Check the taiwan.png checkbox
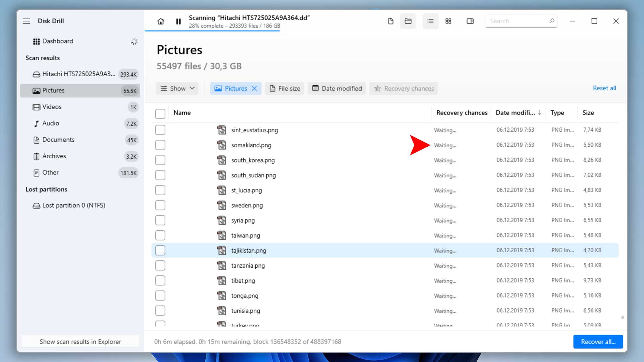The image size is (644, 362). pyautogui.click(x=160, y=235)
